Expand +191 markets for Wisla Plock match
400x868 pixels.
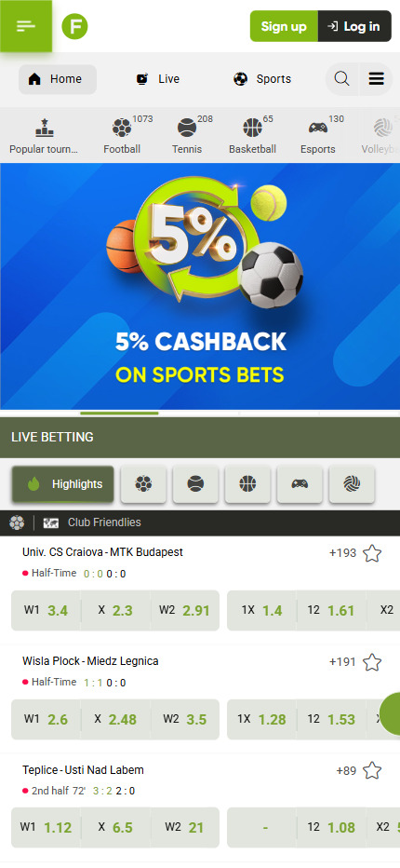(342, 662)
